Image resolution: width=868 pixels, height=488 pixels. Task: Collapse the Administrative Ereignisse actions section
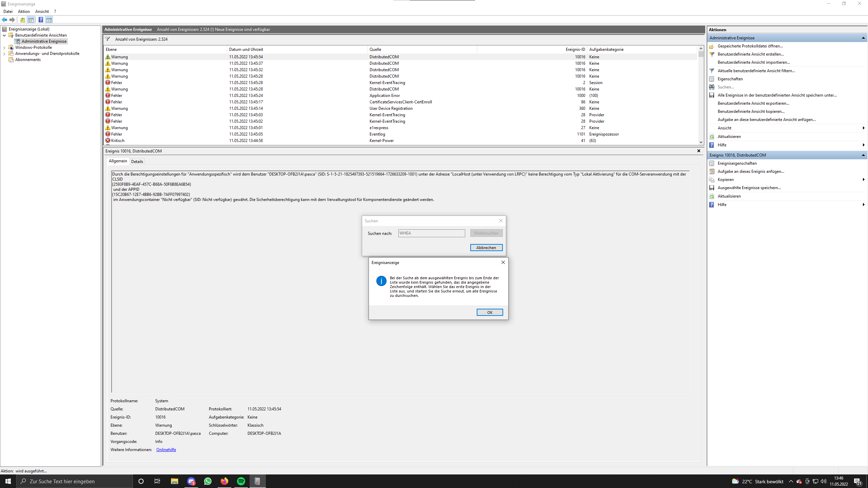[863, 38]
